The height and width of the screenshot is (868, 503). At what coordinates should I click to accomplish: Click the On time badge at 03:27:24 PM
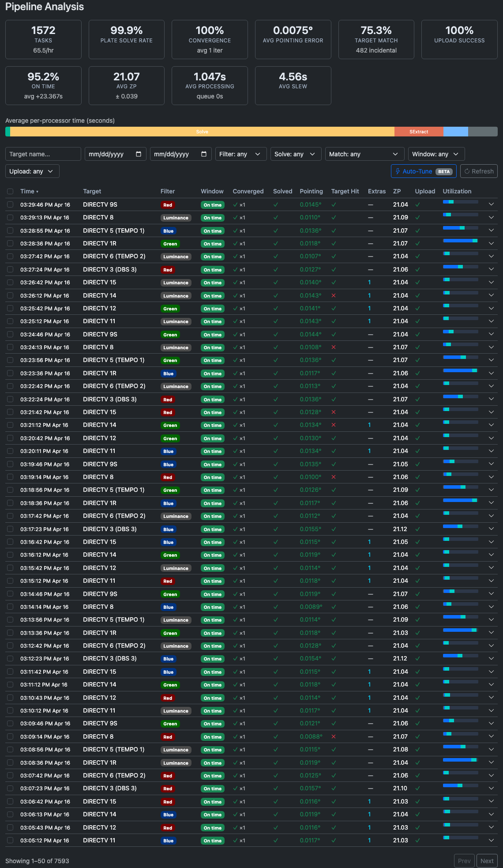[x=213, y=270]
